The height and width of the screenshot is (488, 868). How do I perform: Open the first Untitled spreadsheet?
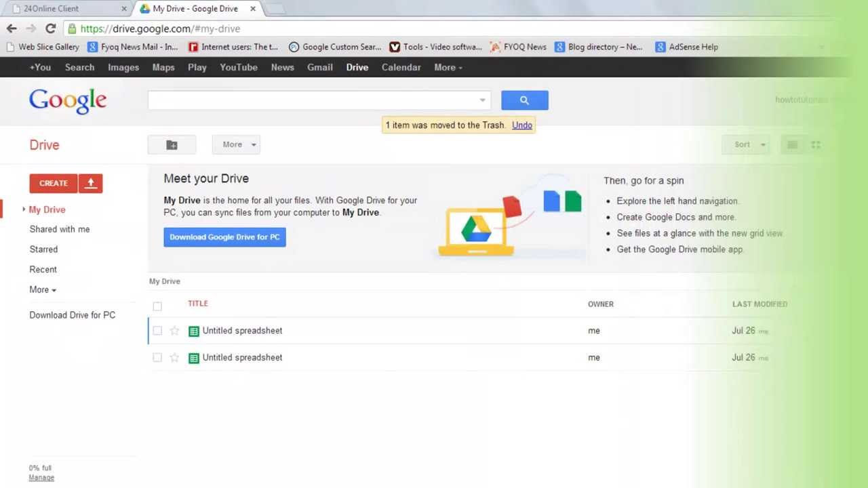pyautogui.click(x=242, y=331)
